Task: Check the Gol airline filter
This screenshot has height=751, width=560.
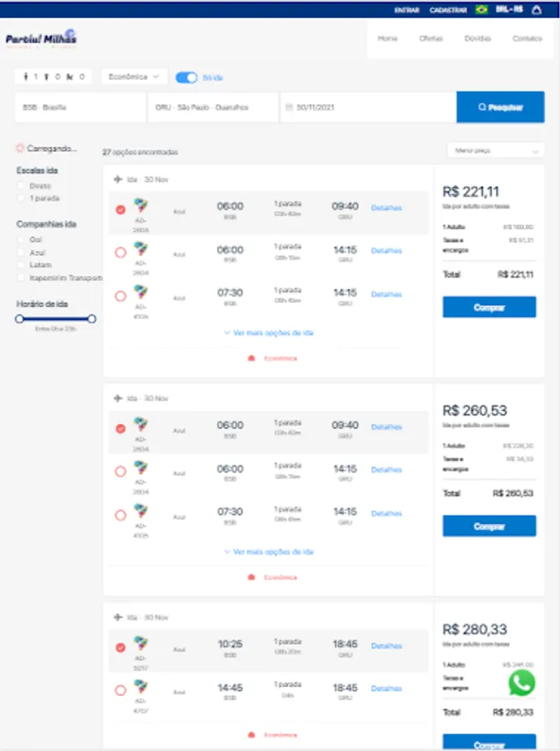Action: click(21, 239)
